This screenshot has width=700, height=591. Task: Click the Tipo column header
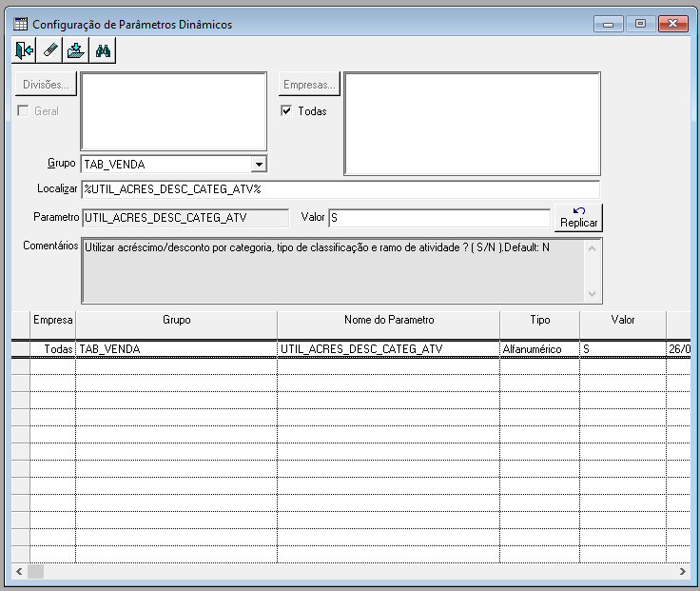[539, 325]
